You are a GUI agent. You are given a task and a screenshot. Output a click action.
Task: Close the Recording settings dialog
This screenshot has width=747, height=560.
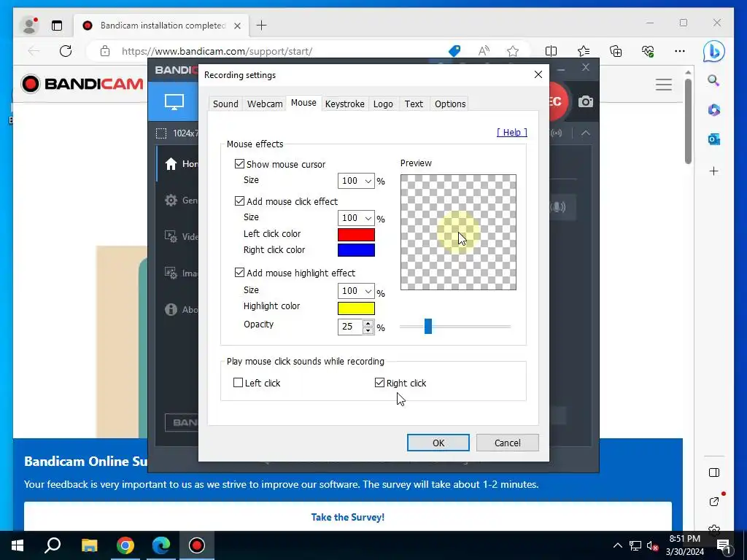(538, 75)
